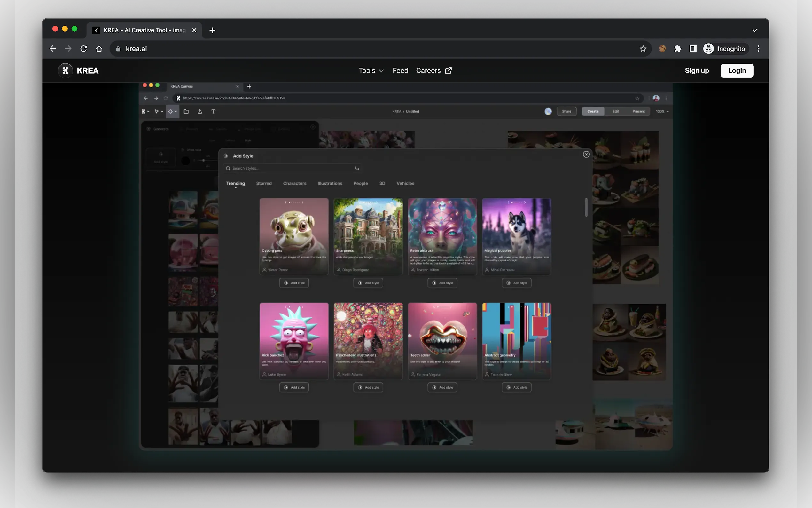Add the Retro airbrush style

coord(442,283)
